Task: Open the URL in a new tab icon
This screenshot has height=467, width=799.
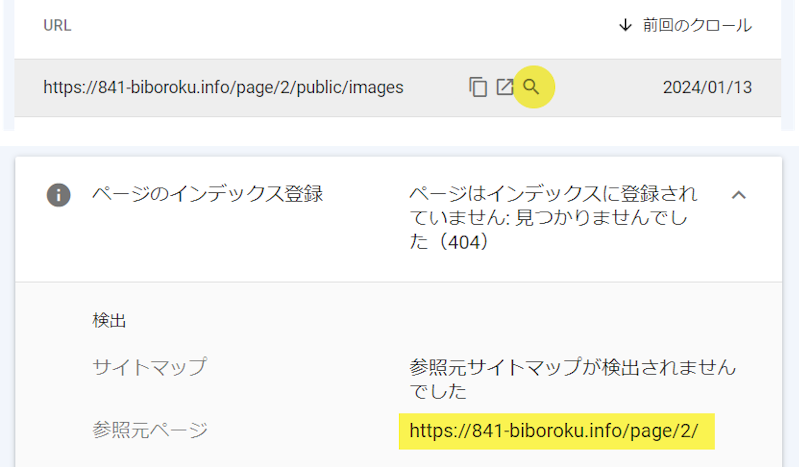Action: pyautogui.click(x=504, y=87)
